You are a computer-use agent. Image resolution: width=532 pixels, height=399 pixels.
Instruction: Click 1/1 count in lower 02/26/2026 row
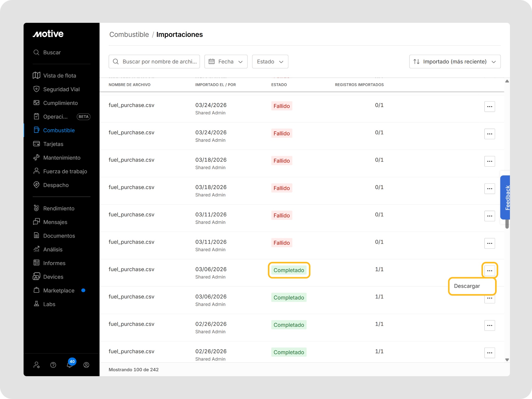(x=379, y=351)
